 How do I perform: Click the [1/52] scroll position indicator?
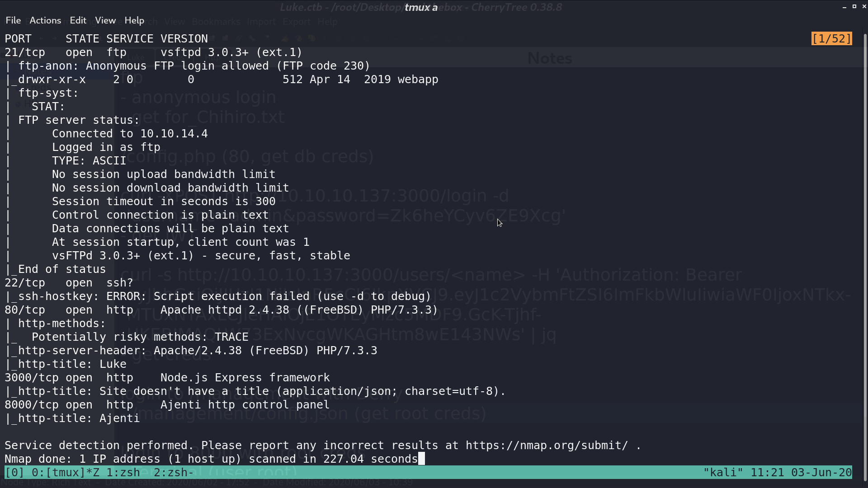click(x=832, y=39)
